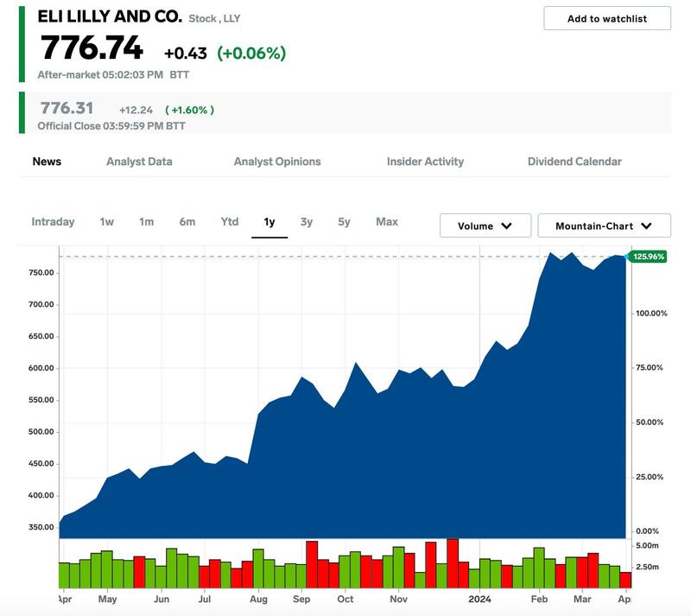Click the 750.00 price axis label

(x=41, y=272)
